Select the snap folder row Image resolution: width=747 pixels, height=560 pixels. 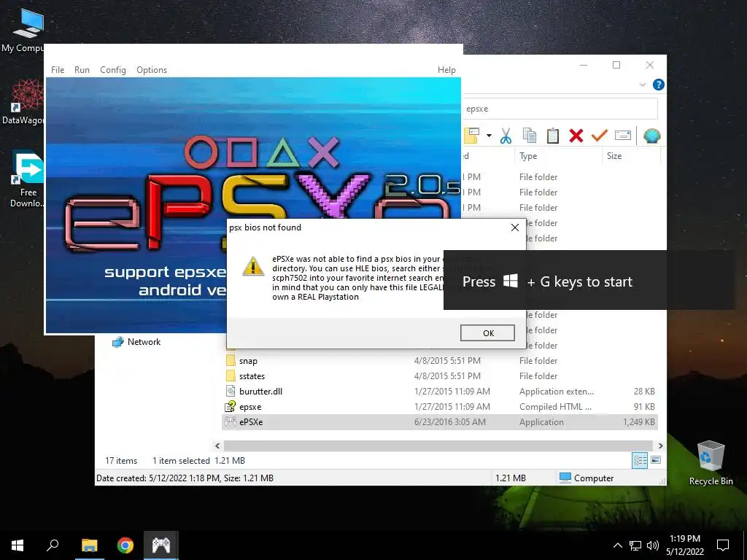pyautogui.click(x=440, y=361)
